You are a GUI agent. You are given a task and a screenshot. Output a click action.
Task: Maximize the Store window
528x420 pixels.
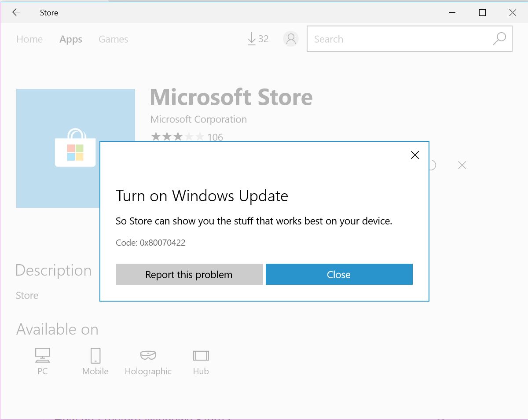pos(482,12)
